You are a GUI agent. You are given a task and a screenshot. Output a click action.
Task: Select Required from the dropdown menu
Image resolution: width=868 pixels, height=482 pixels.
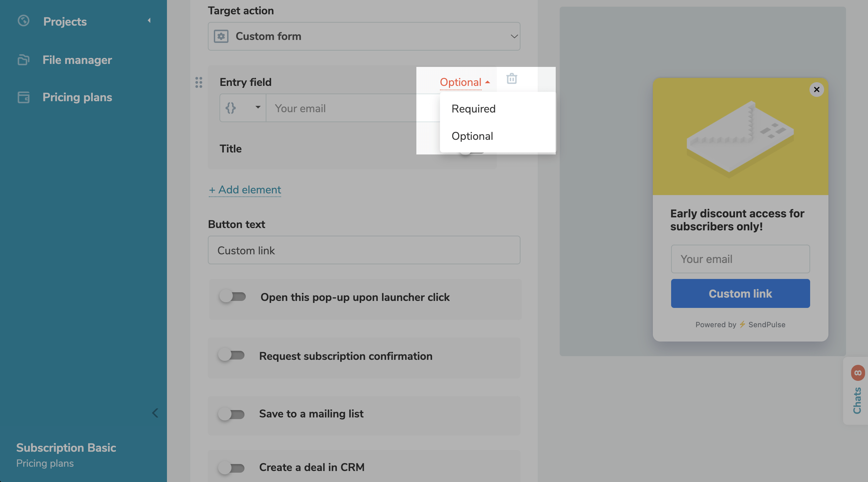(x=473, y=109)
